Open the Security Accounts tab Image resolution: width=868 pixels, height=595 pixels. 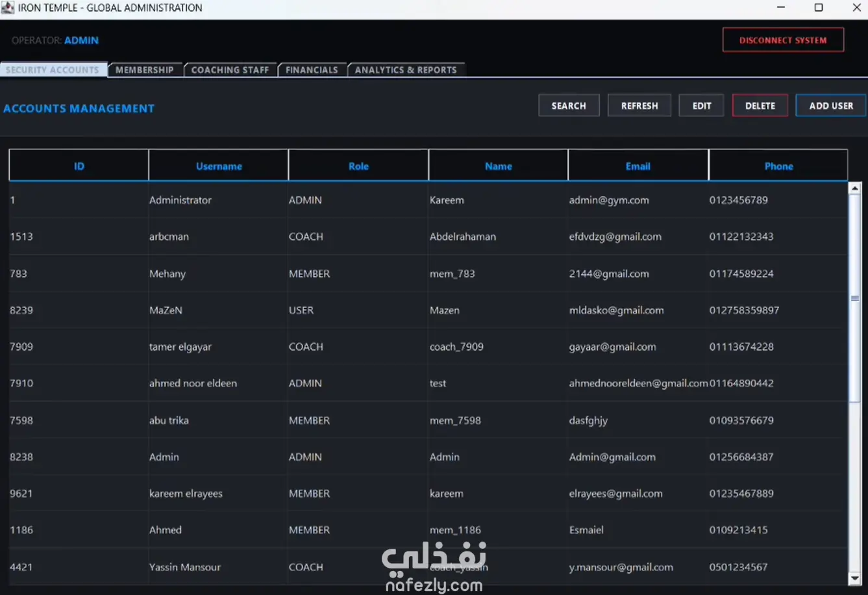pos(53,70)
